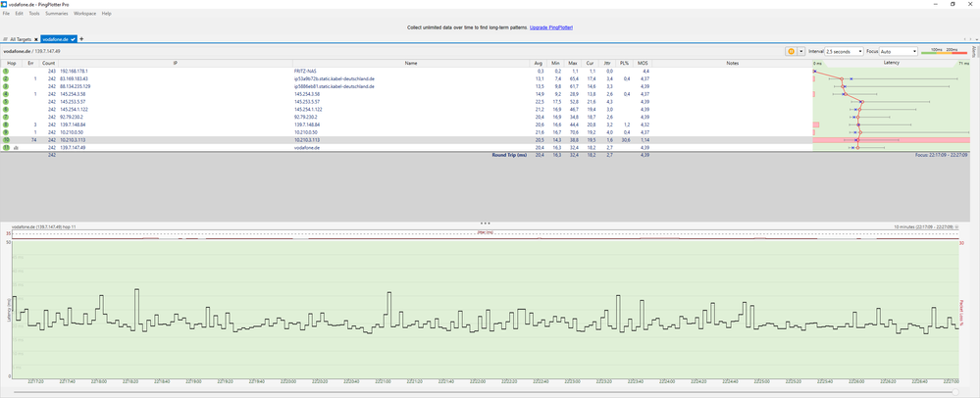
Task: Open the Alerts side panel
Action: tap(975, 51)
